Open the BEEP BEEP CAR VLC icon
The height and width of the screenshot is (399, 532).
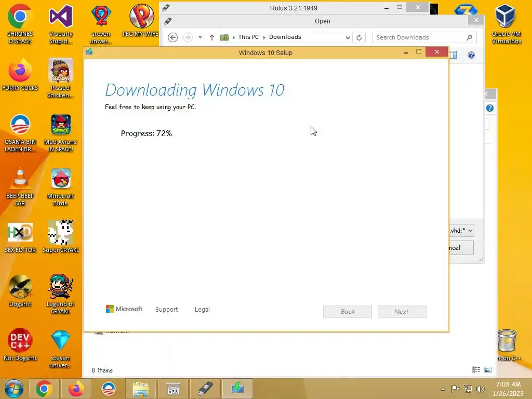20,187
